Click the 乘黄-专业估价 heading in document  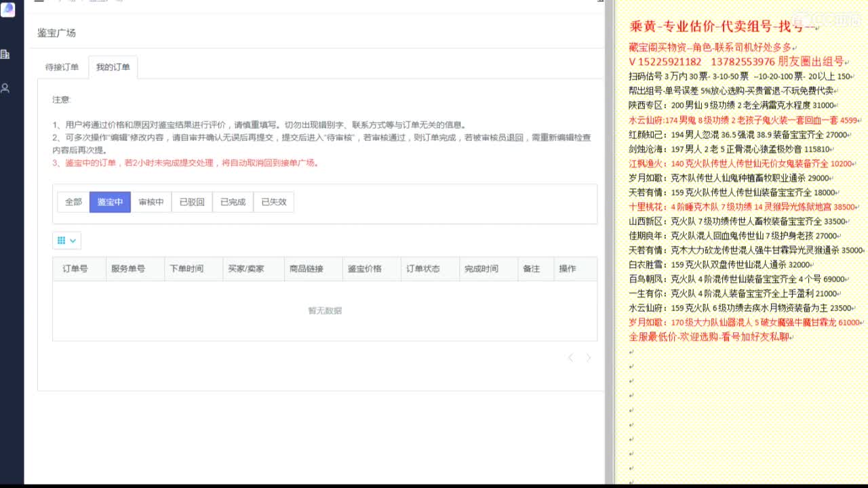722,26
